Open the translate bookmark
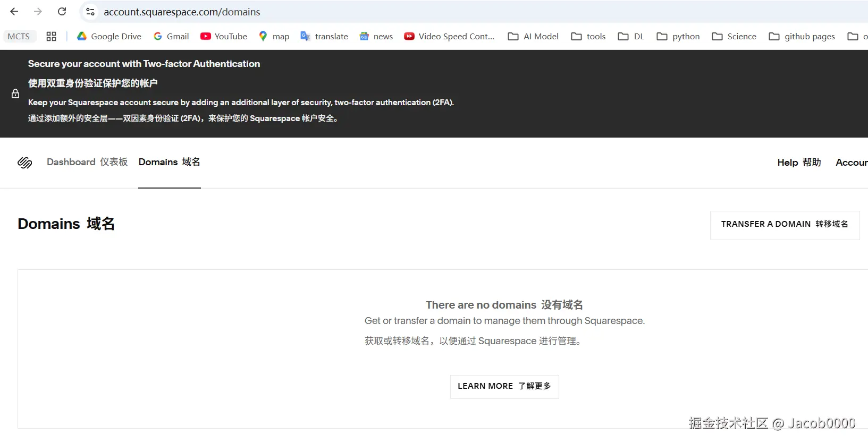The image size is (868, 443). pyautogui.click(x=324, y=36)
